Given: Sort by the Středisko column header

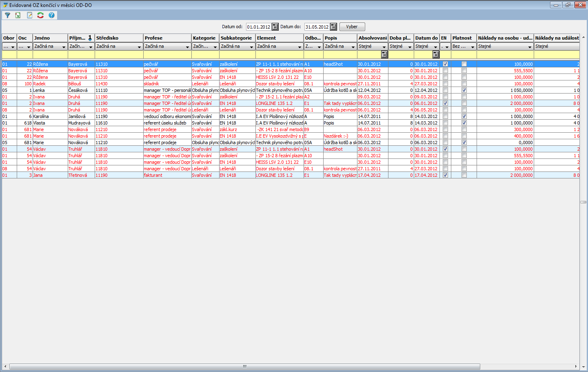Looking at the screenshot, I should (x=119, y=38).
